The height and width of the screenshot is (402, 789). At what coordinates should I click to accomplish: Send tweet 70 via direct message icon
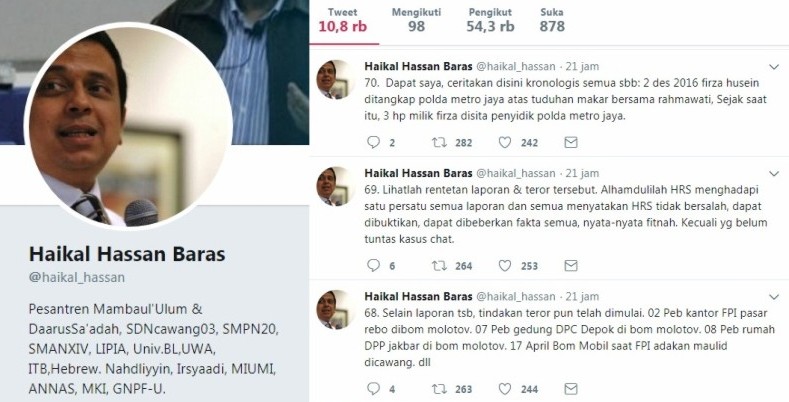571,142
